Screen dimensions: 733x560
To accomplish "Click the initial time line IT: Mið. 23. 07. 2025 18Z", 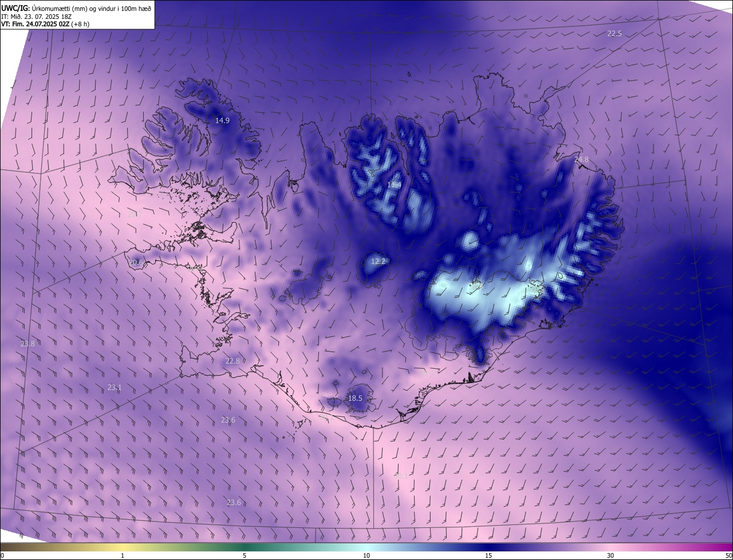I will [37, 16].
